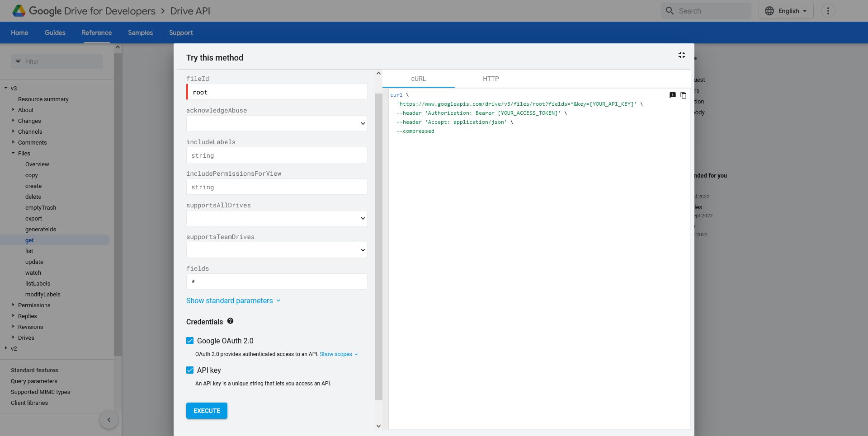Image resolution: width=868 pixels, height=436 pixels.
Task: Collapse the navigation sidebar with arrow button
Action: click(x=108, y=419)
